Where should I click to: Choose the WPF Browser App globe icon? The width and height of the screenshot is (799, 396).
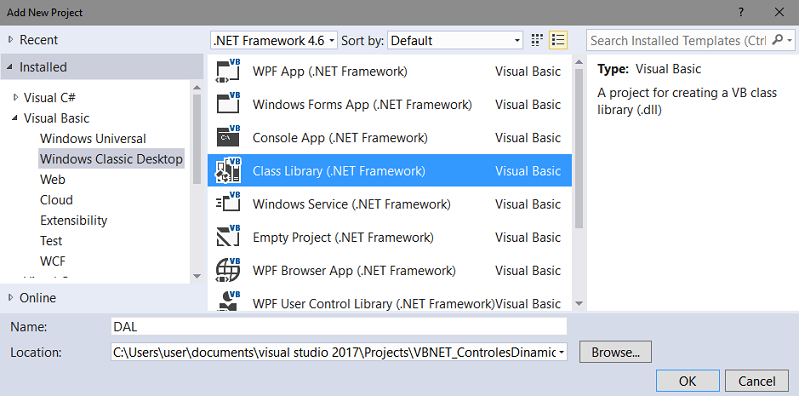[x=228, y=270]
